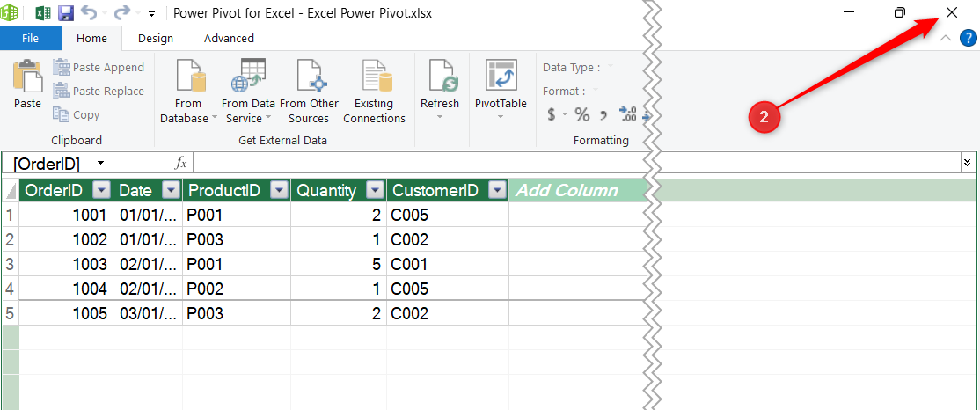Click Paste Replace

coord(99,91)
